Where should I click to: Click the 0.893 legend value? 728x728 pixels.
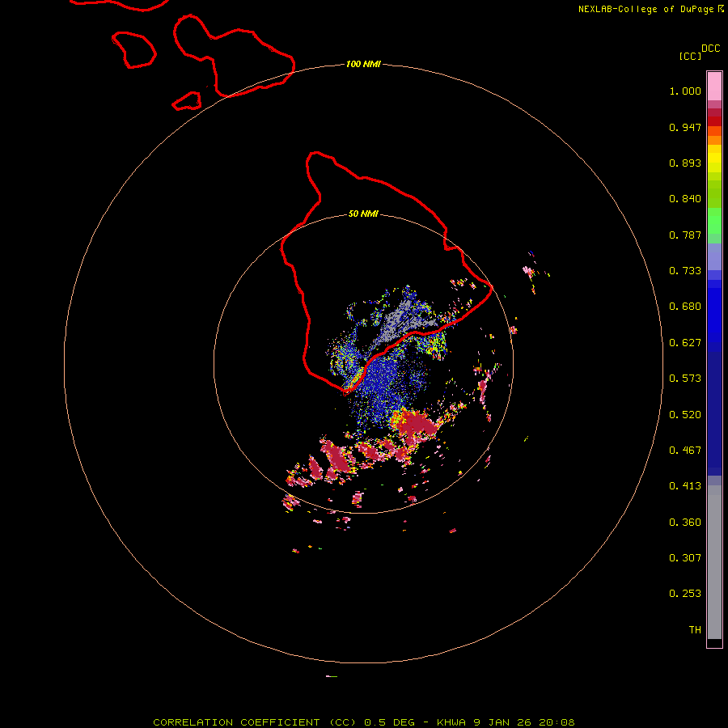[685, 163]
